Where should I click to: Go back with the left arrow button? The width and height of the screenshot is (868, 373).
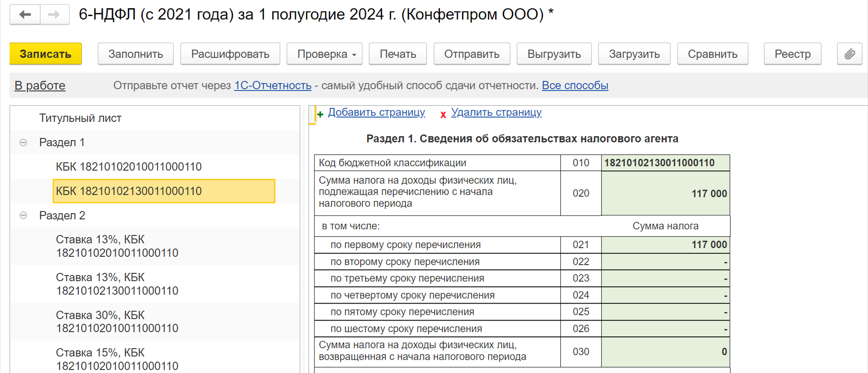coord(25,14)
